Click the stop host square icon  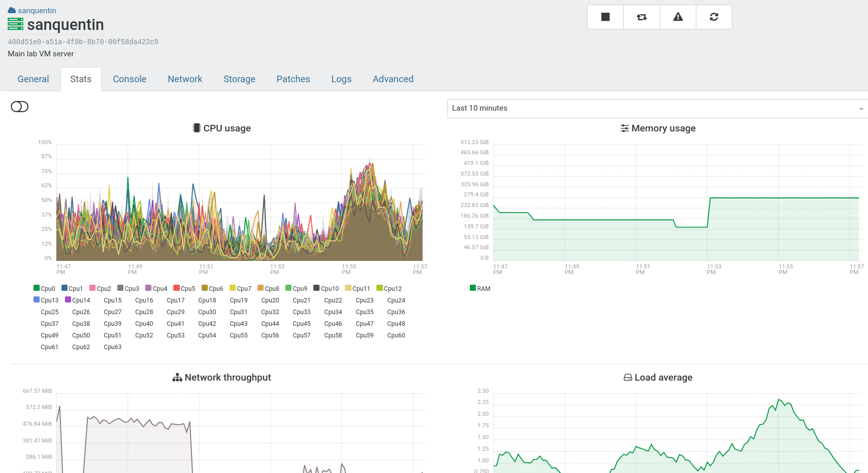coord(605,17)
